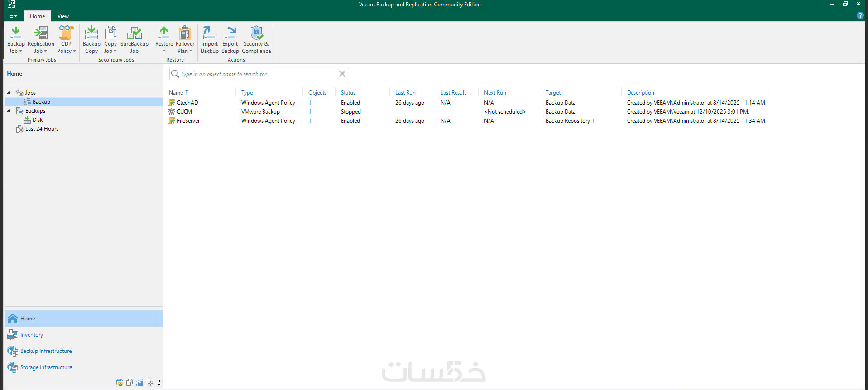Show more navigation buttons via the chevron
The height and width of the screenshot is (390, 868).
tap(158, 383)
